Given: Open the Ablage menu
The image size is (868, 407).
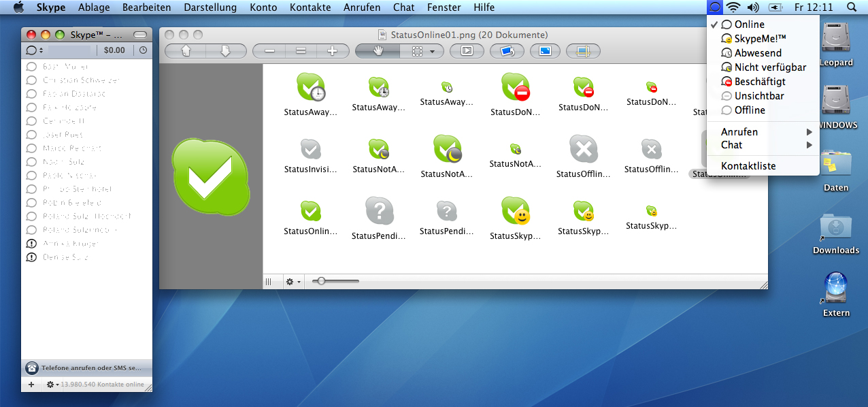Looking at the screenshot, I should (95, 7).
